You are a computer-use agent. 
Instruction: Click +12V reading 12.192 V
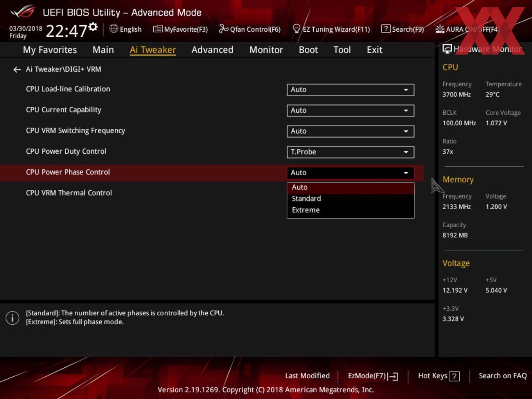click(455, 290)
